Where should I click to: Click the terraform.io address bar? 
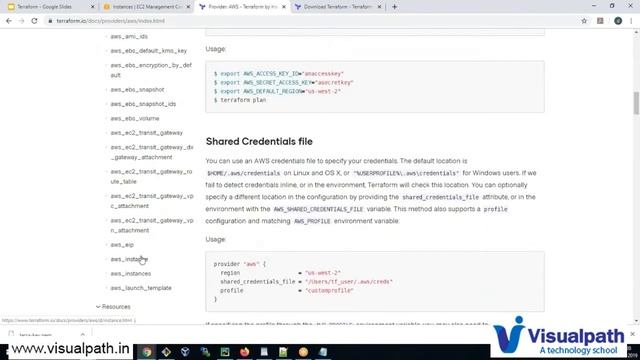point(310,21)
